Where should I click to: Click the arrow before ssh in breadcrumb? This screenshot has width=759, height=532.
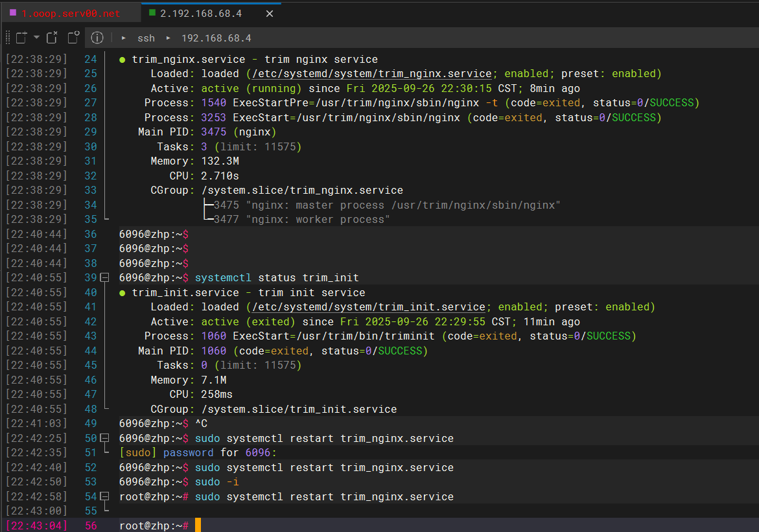123,38
